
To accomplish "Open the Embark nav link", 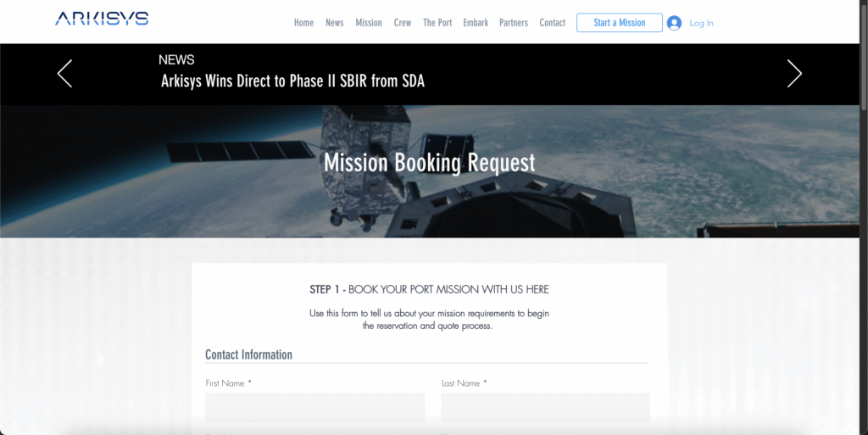I will (476, 23).
